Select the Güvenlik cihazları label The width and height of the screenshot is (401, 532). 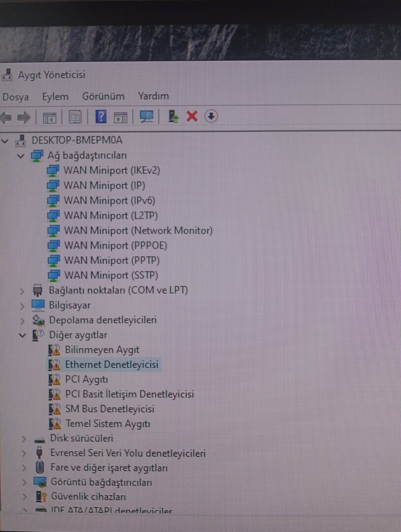coord(88,497)
